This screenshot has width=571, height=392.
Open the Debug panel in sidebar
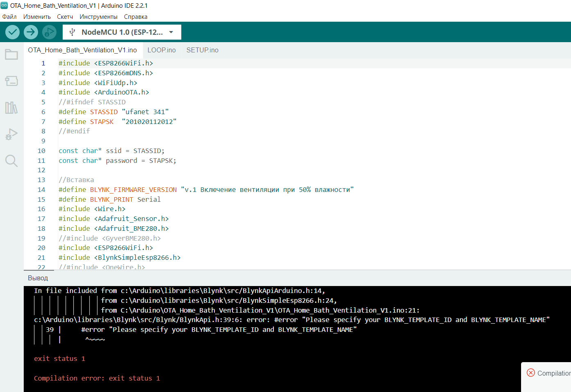(x=11, y=134)
